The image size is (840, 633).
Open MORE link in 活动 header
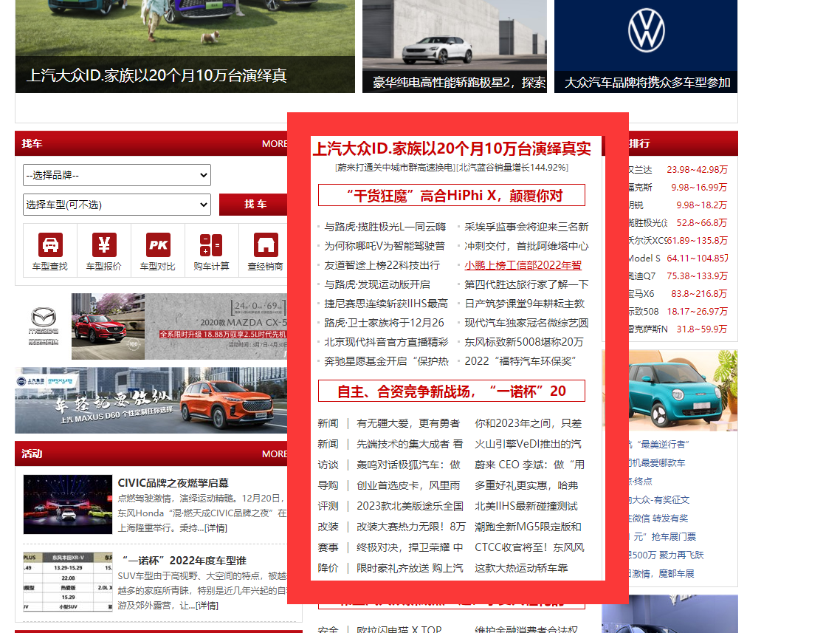(x=275, y=454)
